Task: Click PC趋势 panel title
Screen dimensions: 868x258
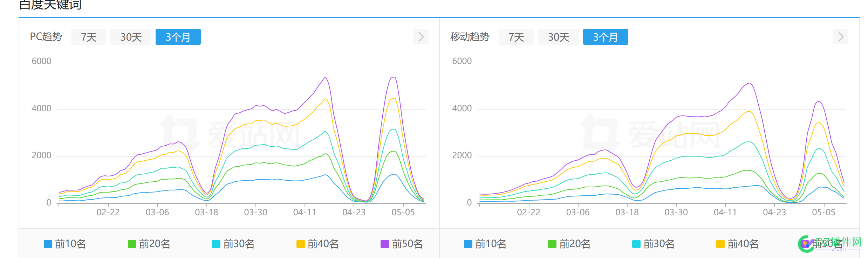Action: click(x=46, y=36)
